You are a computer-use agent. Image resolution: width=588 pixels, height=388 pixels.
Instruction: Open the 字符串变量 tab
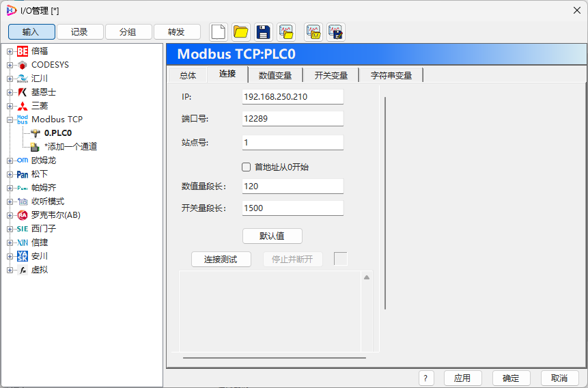click(x=391, y=75)
